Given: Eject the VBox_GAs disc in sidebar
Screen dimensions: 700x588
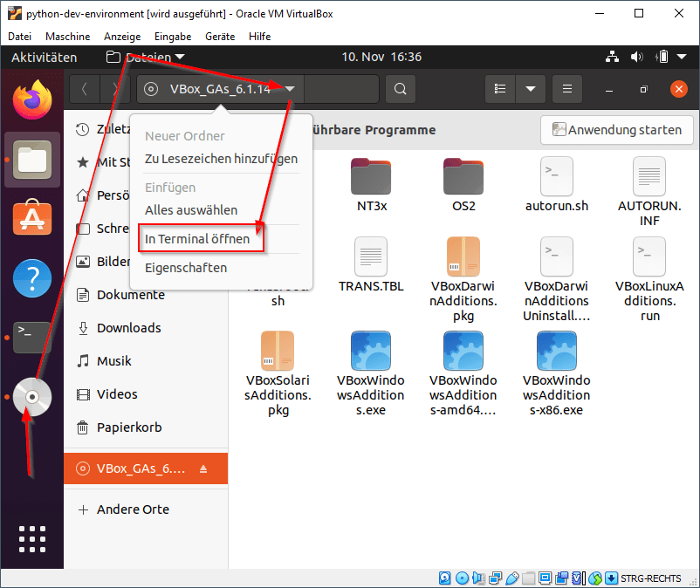Looking at the screenshot, I should pos(203,468).
